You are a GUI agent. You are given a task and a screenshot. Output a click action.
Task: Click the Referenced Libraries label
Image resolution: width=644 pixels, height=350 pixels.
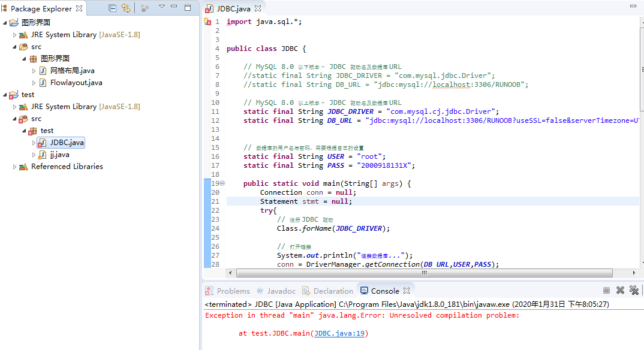click(x=67, y=167)
